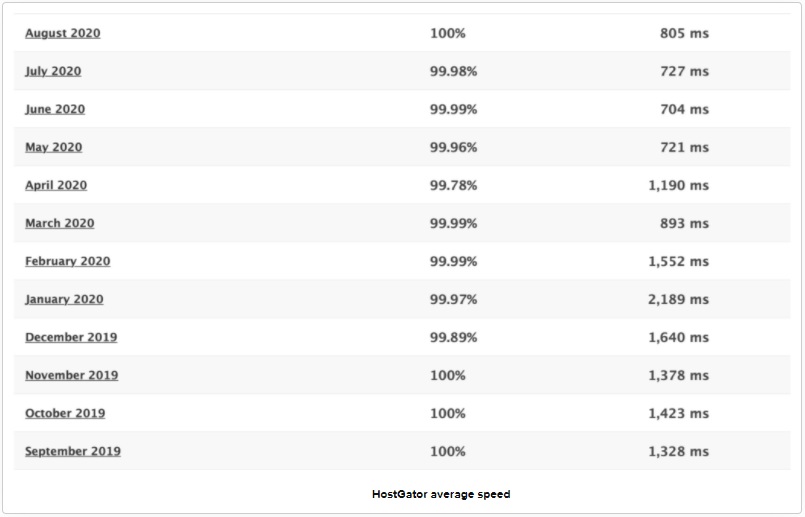Click the March 2020 link
This screenshot has height=517, width=805.
click(x=60, y=223)
